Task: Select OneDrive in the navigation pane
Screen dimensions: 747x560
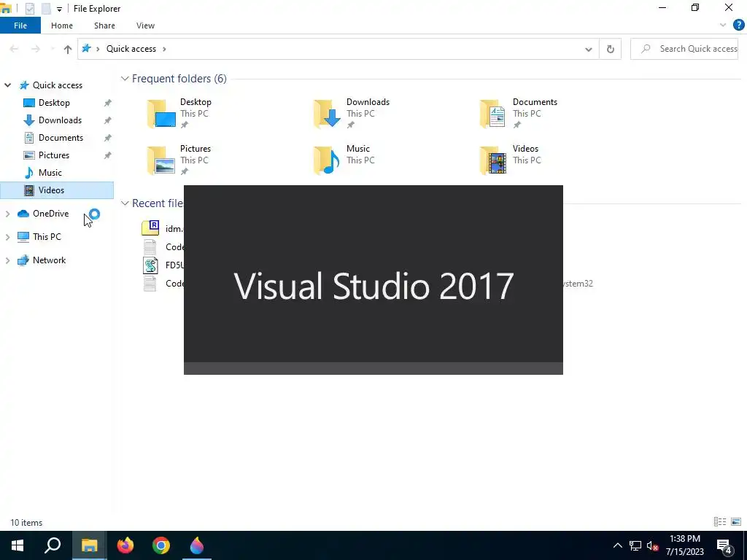Action: [x=50, y=214]
